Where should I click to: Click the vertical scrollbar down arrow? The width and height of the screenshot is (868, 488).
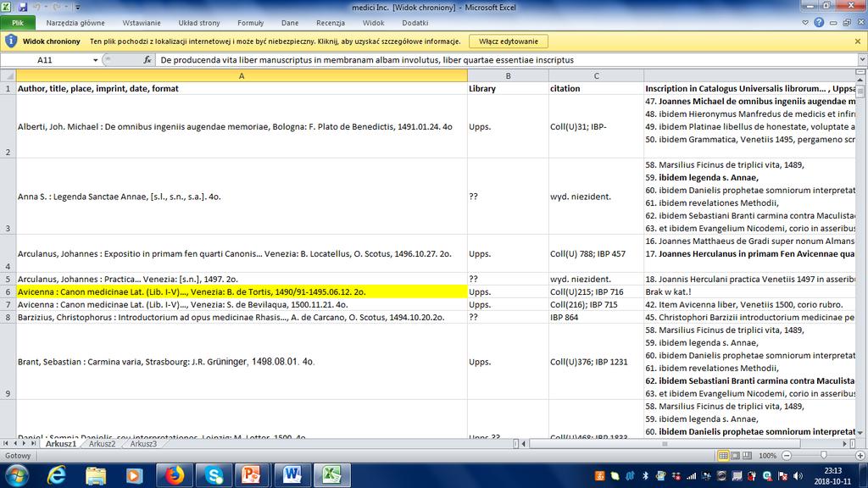click(x=860, y=433)
